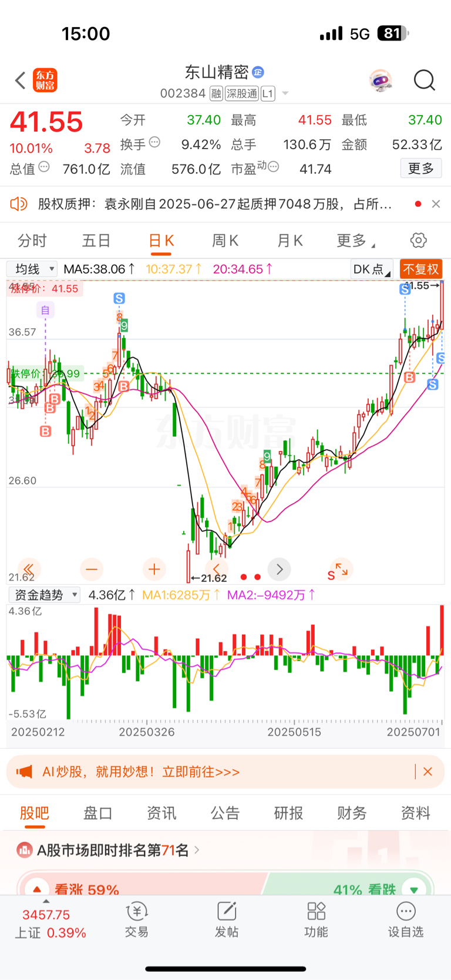Open the 更多 quote details button
This screenshot has height=980, width=451.
[x=420, y=169]
